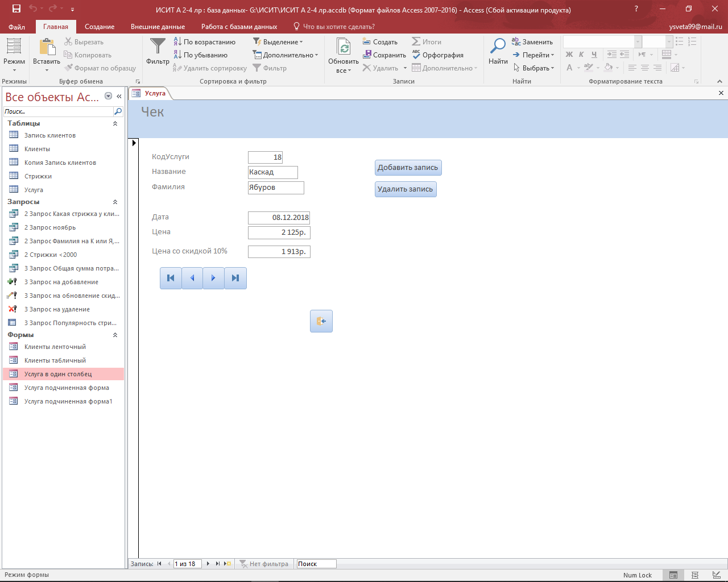Click the Обновить все refresh icon
This screenshot has width=728, height=582.
[x=344, y=47]
